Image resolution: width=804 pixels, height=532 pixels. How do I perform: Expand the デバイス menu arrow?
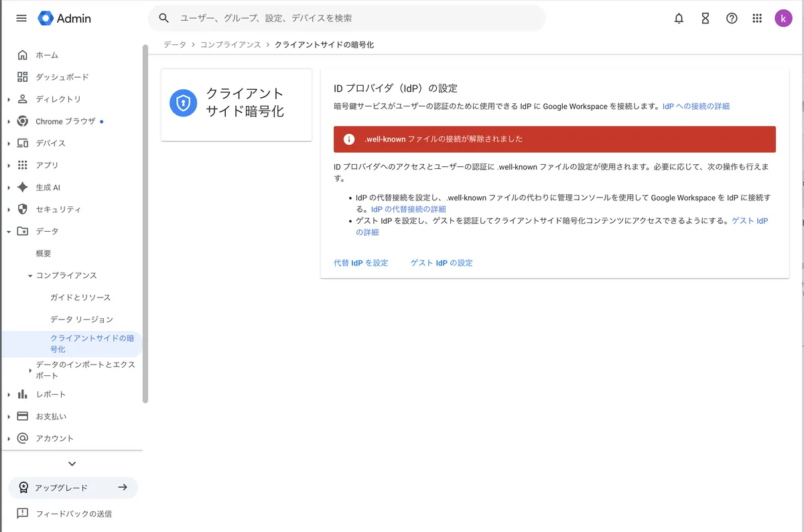point(9,143)
